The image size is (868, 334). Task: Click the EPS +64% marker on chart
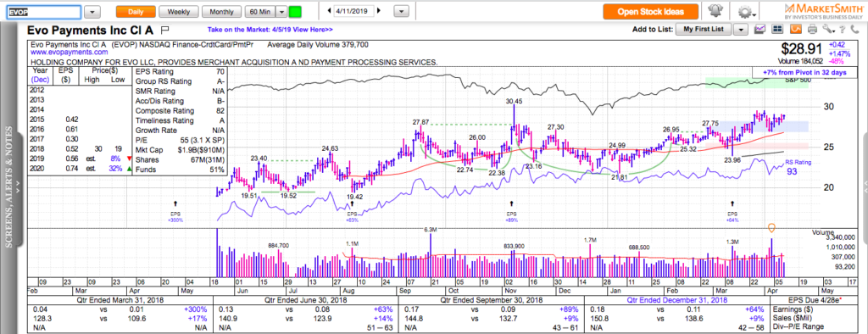[x=732, y=212]
